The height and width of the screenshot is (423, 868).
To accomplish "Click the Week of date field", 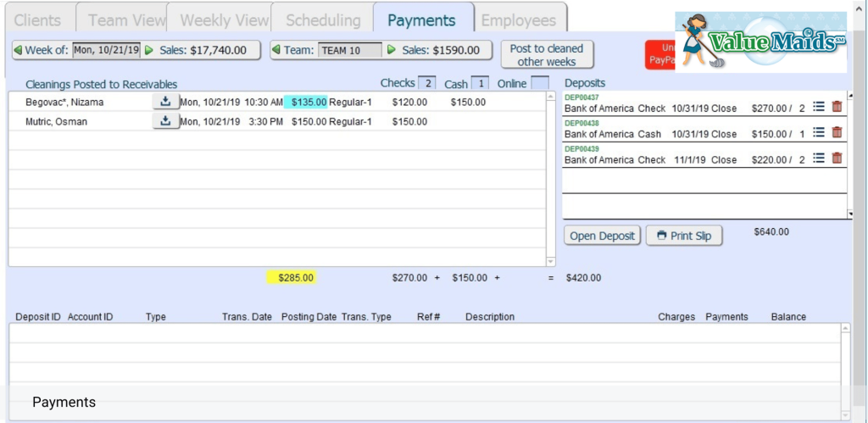I will 107,50.
